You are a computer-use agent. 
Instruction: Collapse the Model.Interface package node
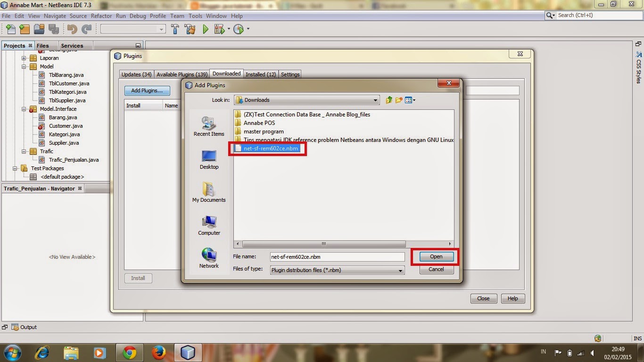pos(24,109)
